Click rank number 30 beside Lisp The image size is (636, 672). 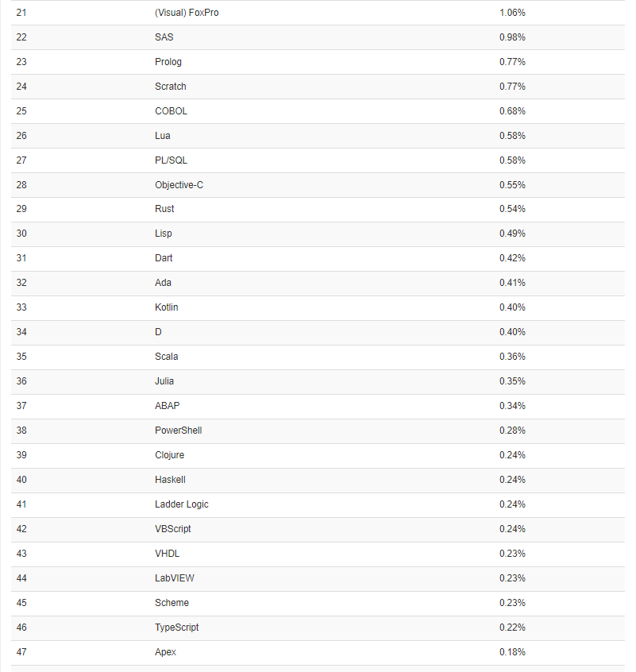pyautogui.click(x=21, y=234)
